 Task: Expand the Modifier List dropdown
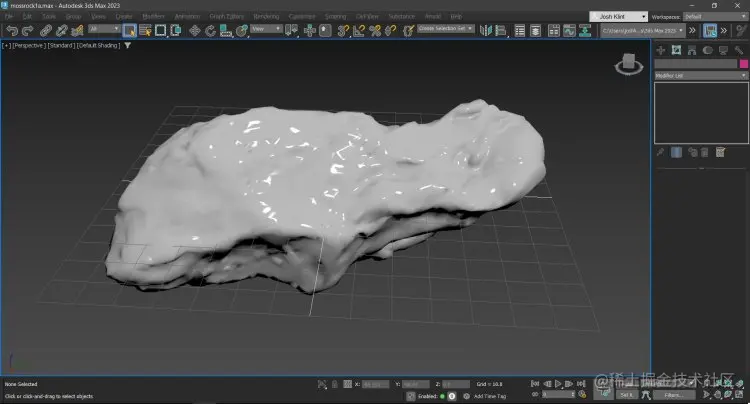701,76
